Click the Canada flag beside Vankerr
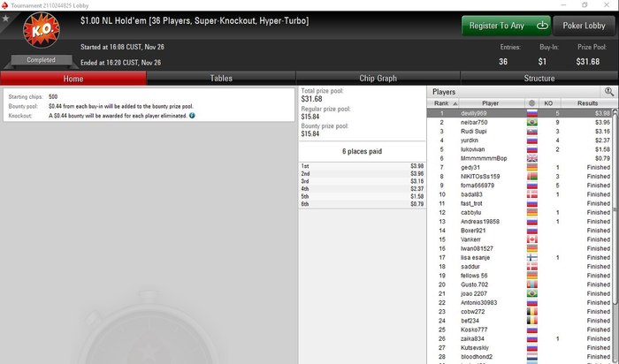 click(x=531, y=239)
